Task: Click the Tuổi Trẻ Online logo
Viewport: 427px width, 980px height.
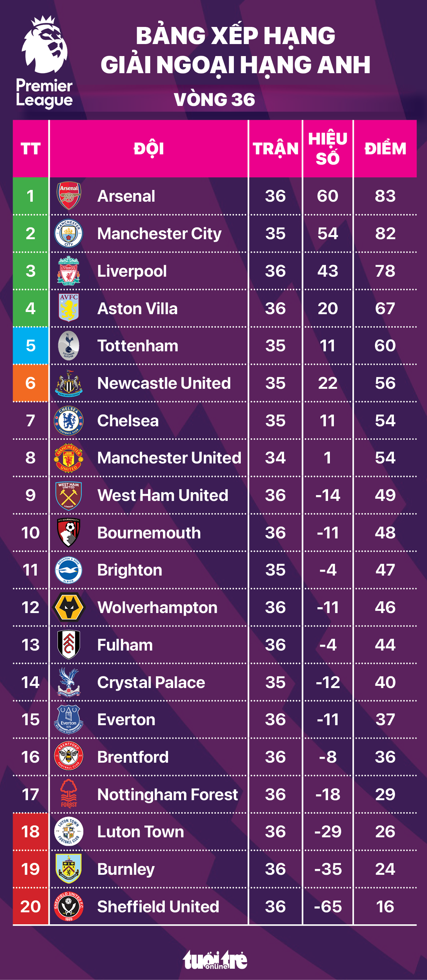Action: point(215,960)
